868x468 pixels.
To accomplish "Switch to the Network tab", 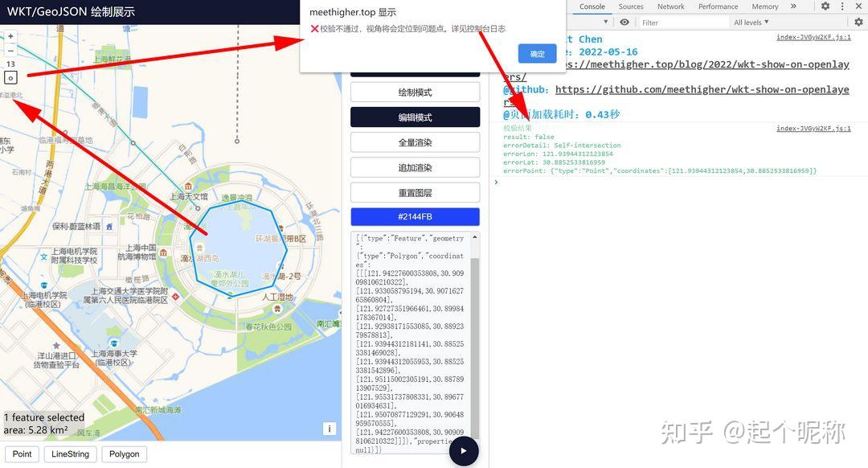I will tap(670, 6).
